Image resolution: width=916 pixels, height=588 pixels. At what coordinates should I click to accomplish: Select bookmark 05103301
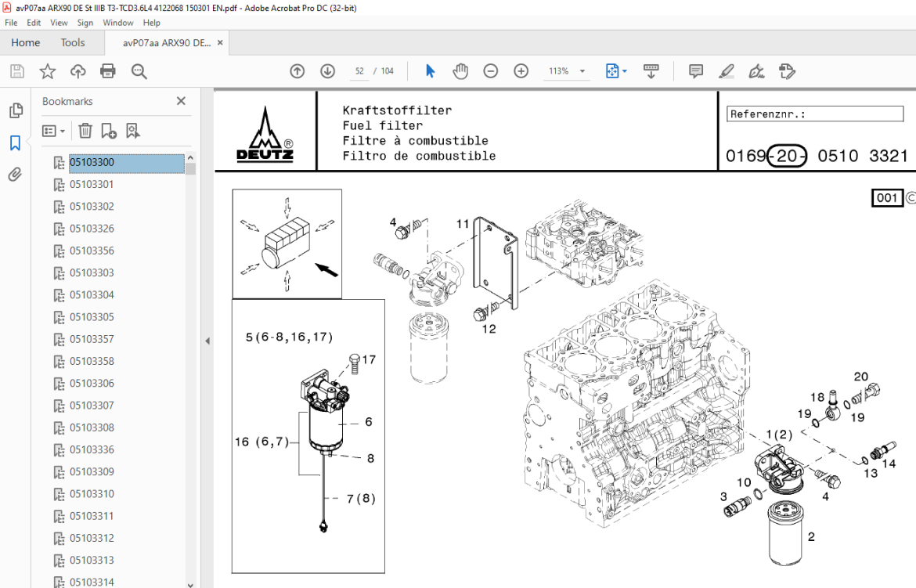point(92,185)
